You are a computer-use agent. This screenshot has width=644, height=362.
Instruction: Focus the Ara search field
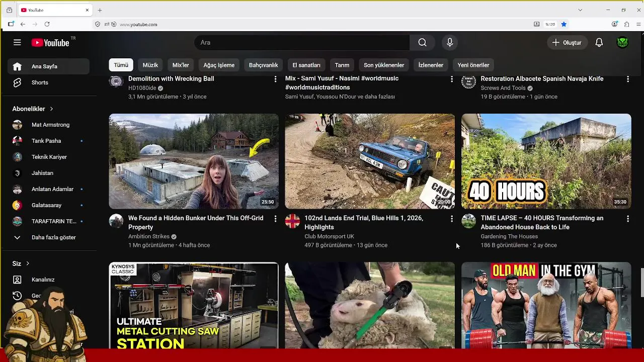302,43
